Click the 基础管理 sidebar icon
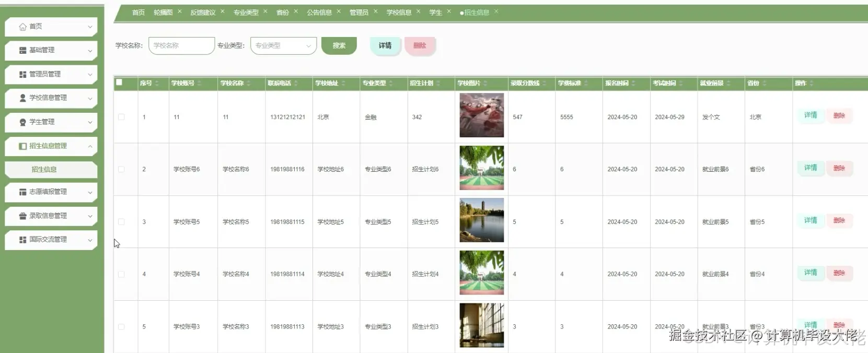The height and width of the screenshot is (353, 868). click(22, 51)
